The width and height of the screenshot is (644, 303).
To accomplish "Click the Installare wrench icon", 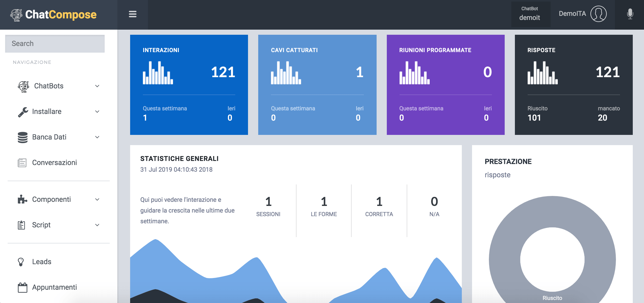I will click(23, 112).
